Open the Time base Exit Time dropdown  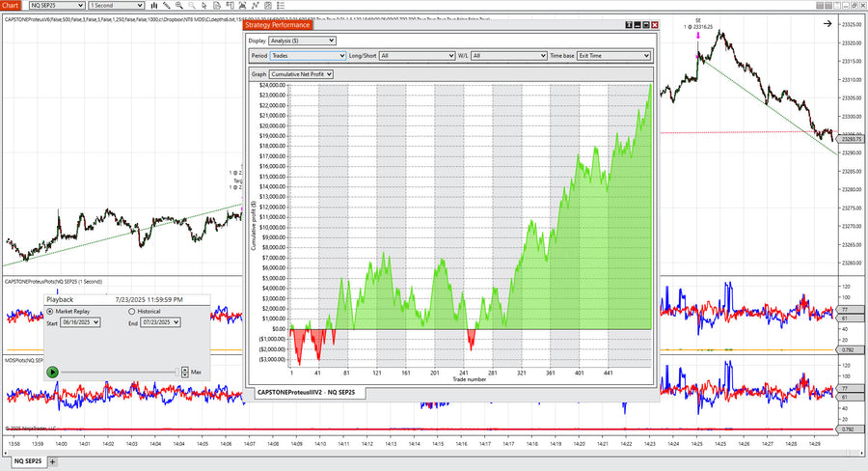pyautogui.click(x=613, y=55)
